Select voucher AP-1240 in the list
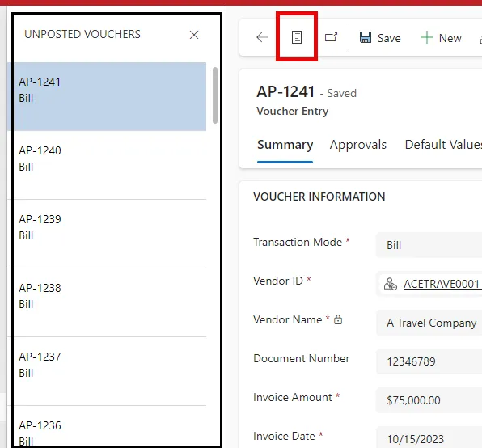This screenshot has width=482, height=448. point(107,165)
